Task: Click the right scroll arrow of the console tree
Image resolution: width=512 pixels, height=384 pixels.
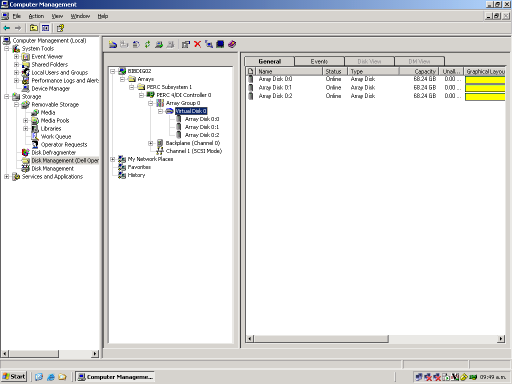Action: tap(95, 354)
